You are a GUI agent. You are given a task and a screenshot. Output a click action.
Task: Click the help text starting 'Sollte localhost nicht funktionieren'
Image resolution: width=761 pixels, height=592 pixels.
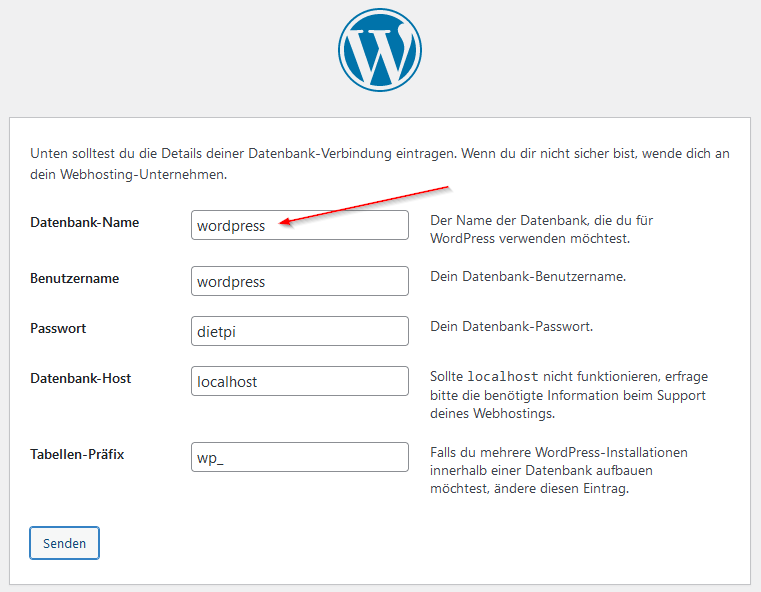tap(569, 395)
